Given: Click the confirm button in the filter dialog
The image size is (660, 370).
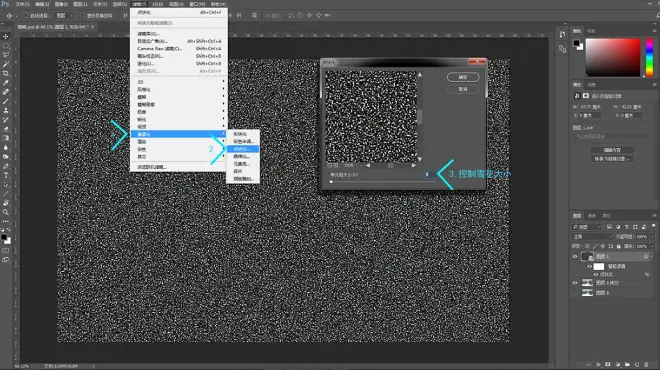Looking at the screenshot, I should pos(463,77).
